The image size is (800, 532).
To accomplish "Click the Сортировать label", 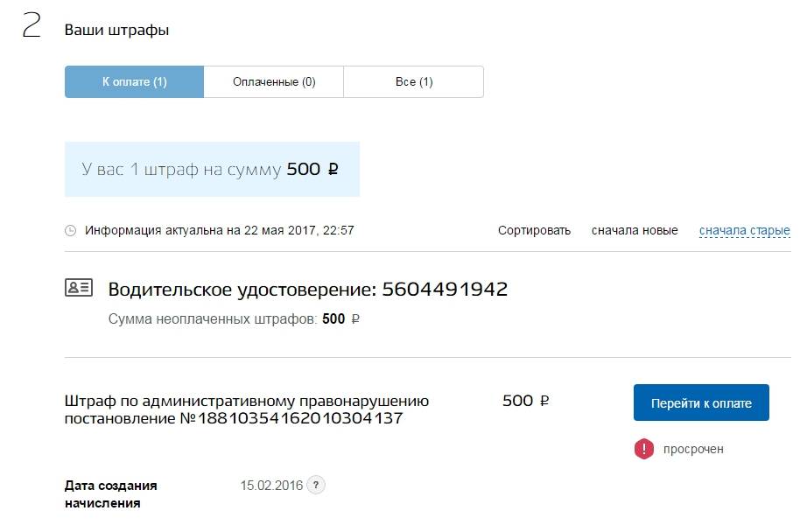I will pos(534,231).
